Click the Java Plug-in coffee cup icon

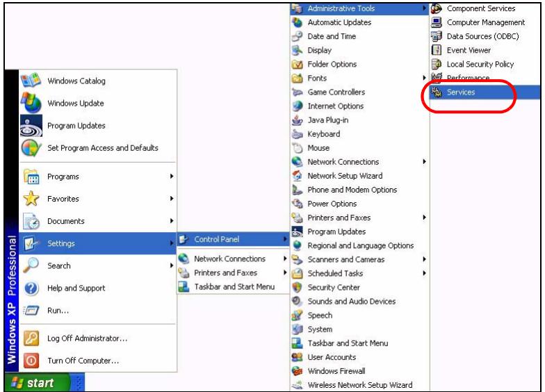pyautogui.click(x=298, y=120)
